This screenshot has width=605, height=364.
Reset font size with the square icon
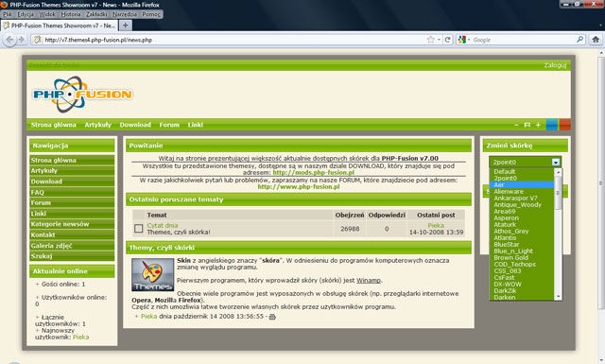[x=527, y=125]
